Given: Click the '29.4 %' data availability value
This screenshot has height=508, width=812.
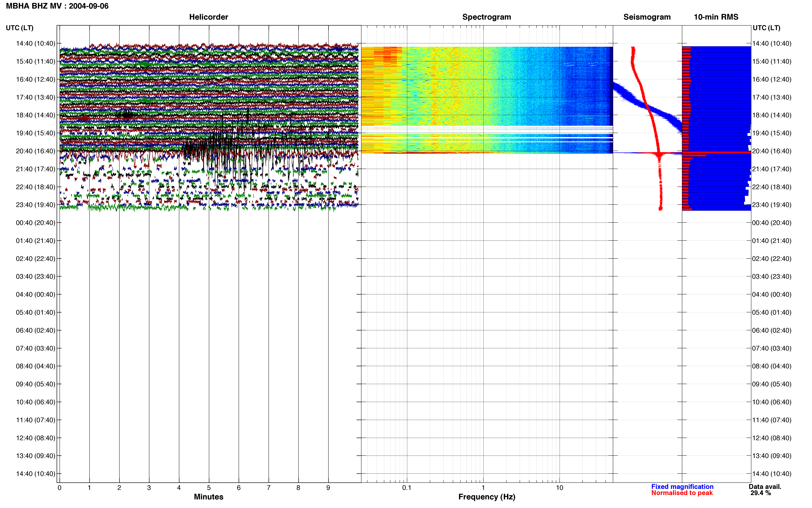Looking at the screenshot, I should [x=761, y=493].
